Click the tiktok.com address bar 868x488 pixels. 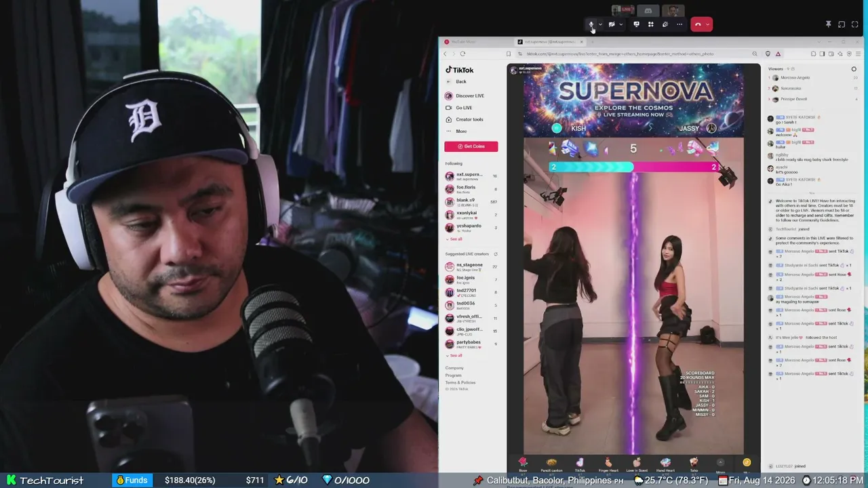click(x=619, y=54)
